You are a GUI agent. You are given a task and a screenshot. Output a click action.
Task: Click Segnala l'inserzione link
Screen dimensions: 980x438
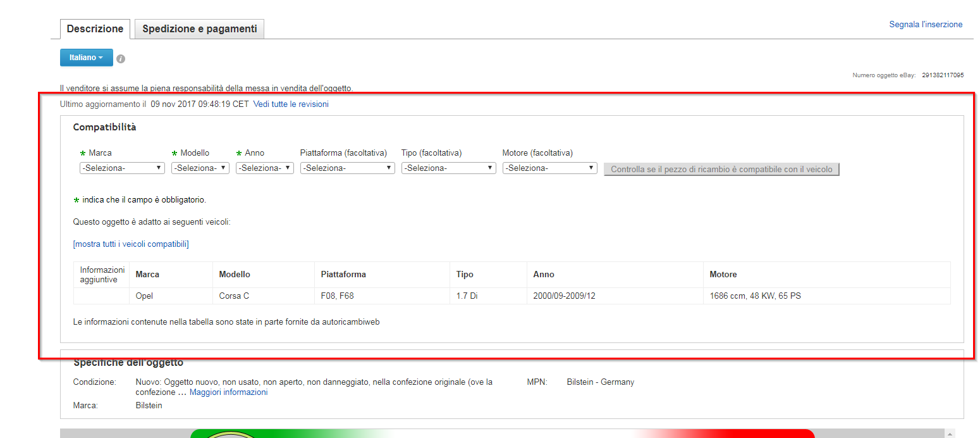click(926, 25)
